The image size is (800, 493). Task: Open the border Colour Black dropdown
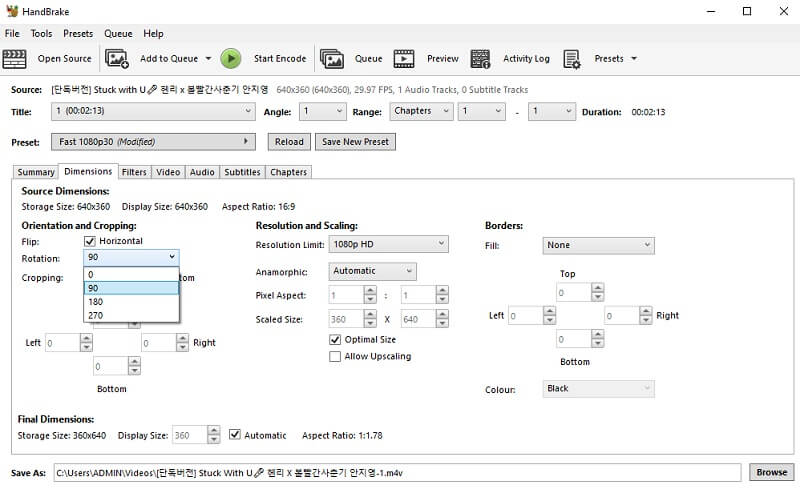[x=598, y=389]
